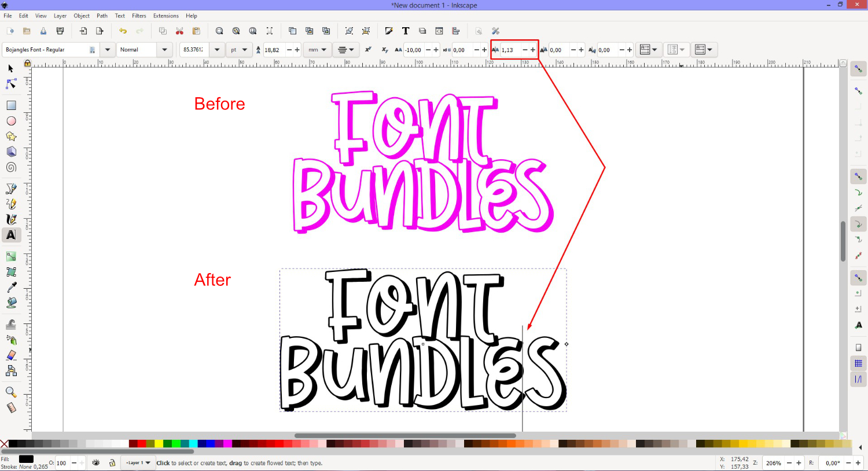Select the Pencil freehand tool
The image size is (868, 471).
[11, 204]
